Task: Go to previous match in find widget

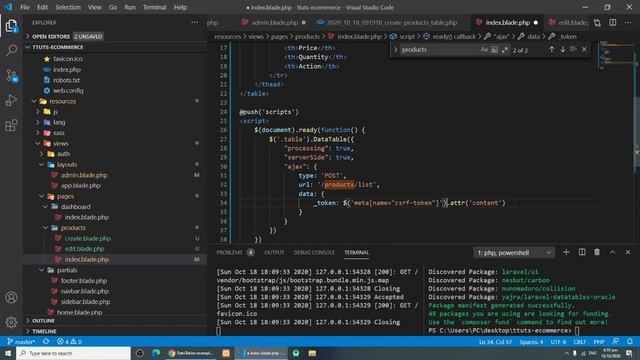Action: click(x=551, y=49)
